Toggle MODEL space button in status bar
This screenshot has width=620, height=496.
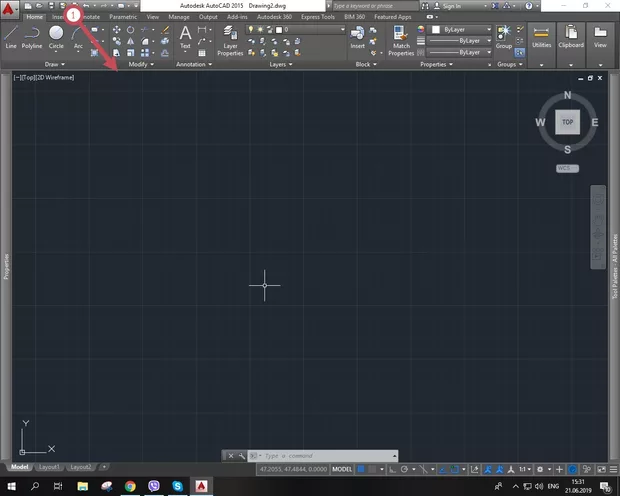pos(342,468)
